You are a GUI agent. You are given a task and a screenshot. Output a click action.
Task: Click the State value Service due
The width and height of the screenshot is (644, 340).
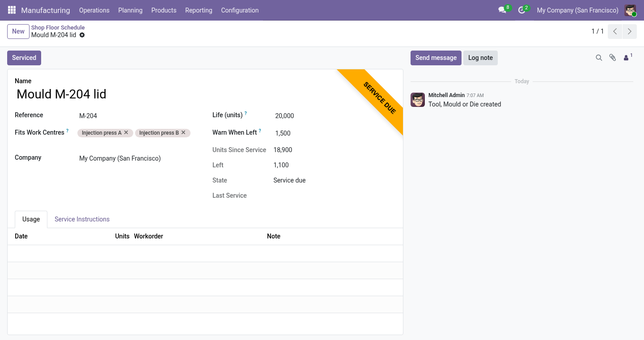click(289, 180)
